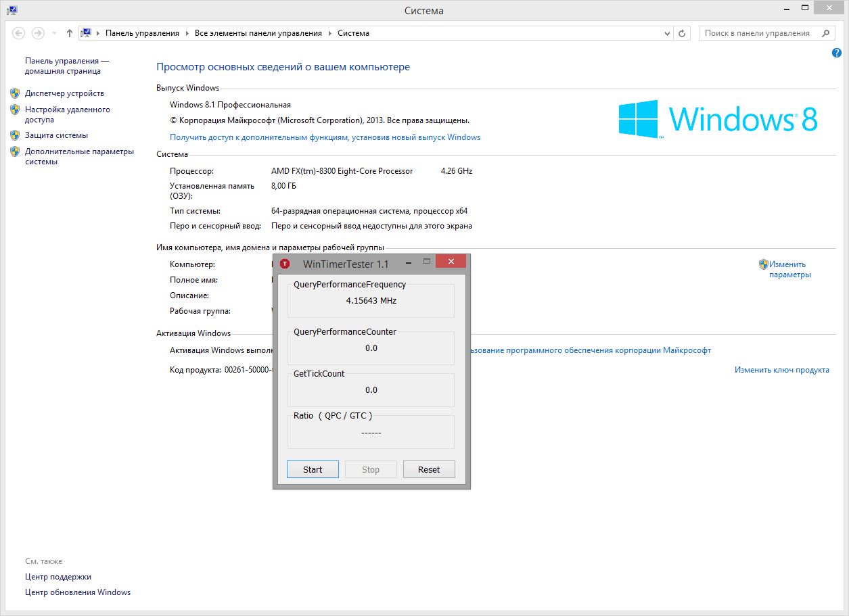Open the address bar history dropdown
Viewport: 849px width, 616px height.
pos(666,33)
